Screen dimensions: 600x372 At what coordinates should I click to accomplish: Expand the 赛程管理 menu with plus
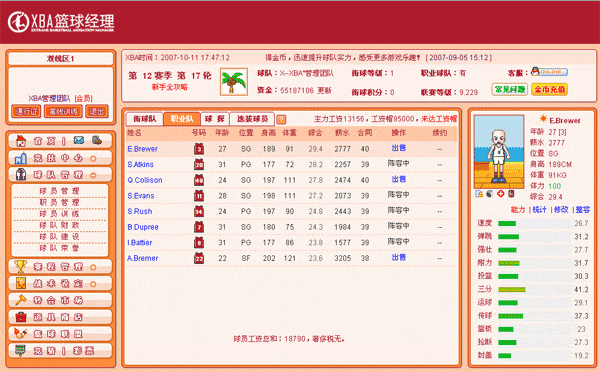coord(93,267)
